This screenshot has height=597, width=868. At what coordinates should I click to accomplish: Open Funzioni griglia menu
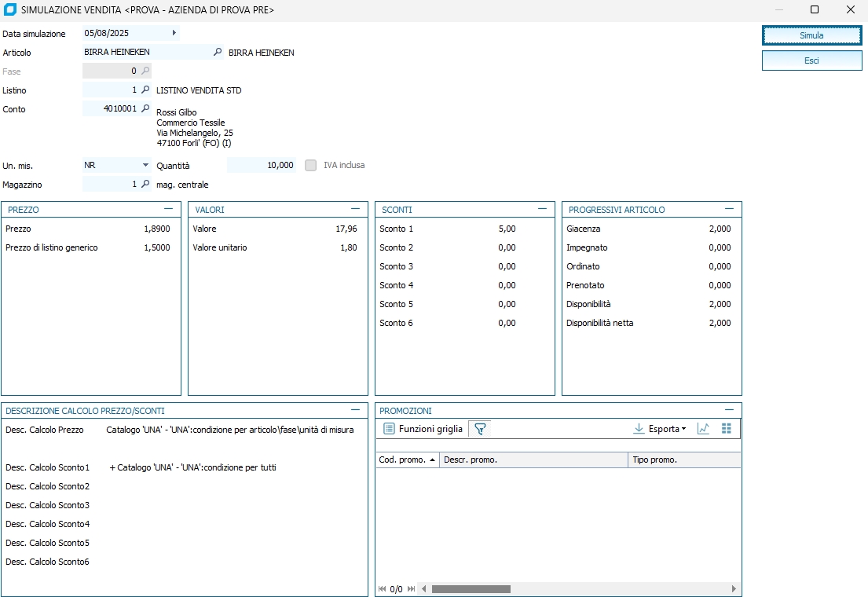pyautogui.click(x=423, y=429)
